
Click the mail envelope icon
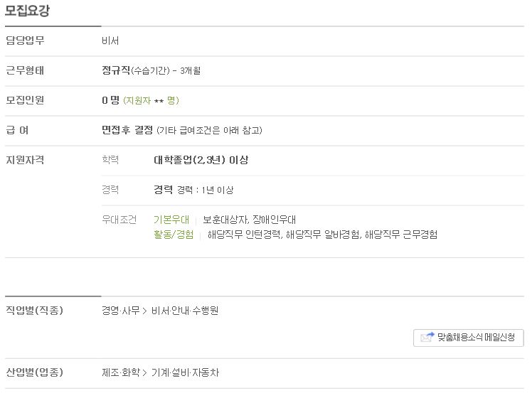[x=427, y=337]
